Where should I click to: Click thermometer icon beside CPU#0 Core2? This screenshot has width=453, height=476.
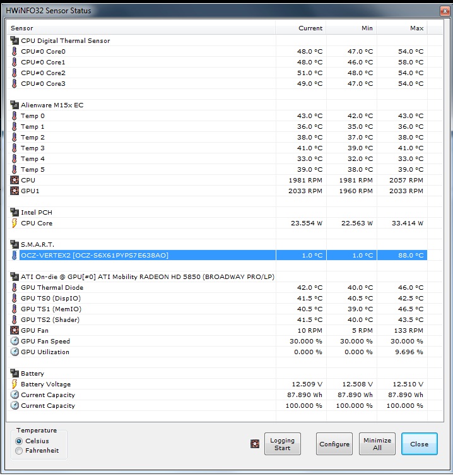pos(15,73)
